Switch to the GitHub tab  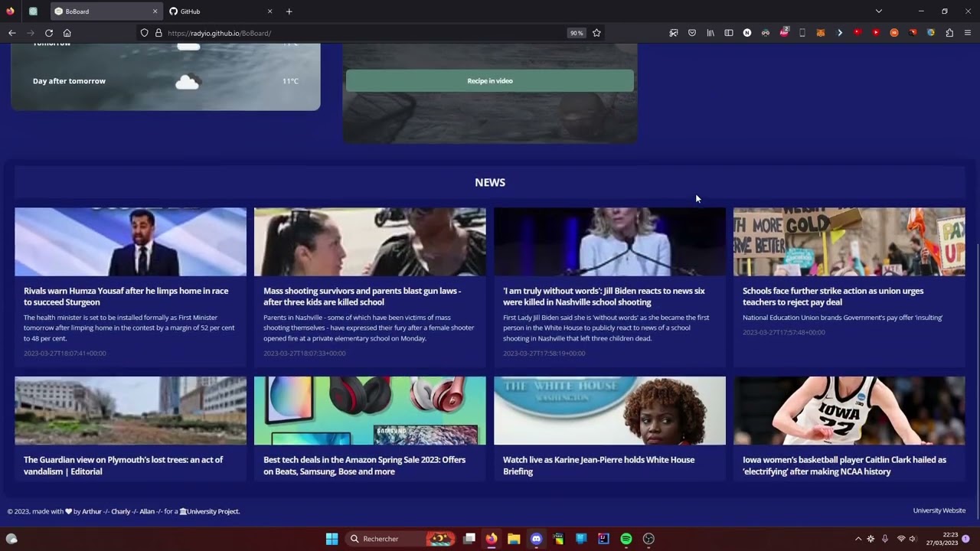click(220, 11)
